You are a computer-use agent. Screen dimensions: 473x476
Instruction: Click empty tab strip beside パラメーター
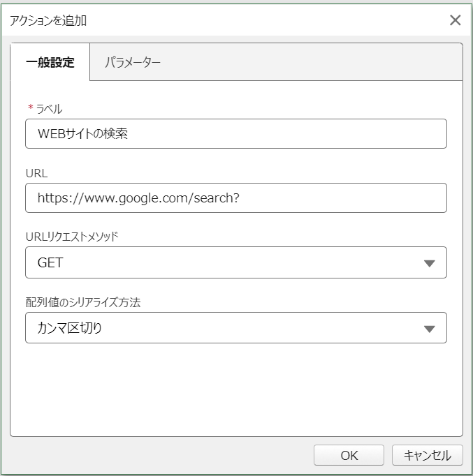310,62
